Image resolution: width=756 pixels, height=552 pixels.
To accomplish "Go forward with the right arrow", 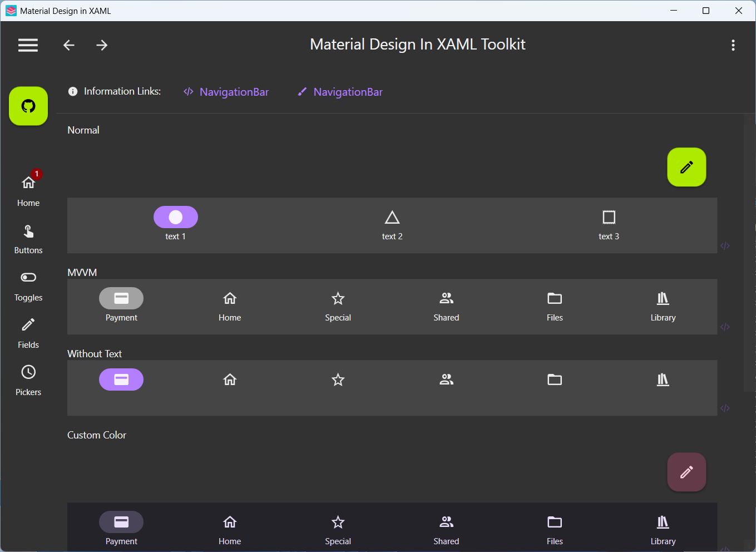I will click(102, 45).
